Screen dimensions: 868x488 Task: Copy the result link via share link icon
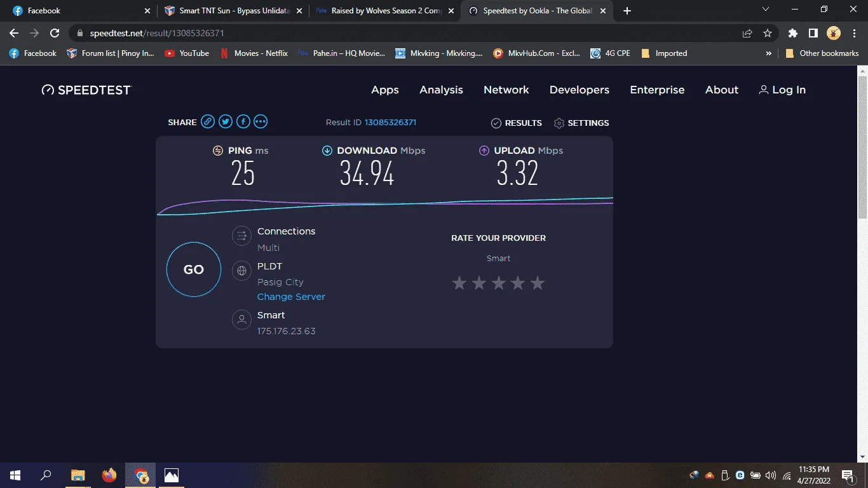coord(208,122)
